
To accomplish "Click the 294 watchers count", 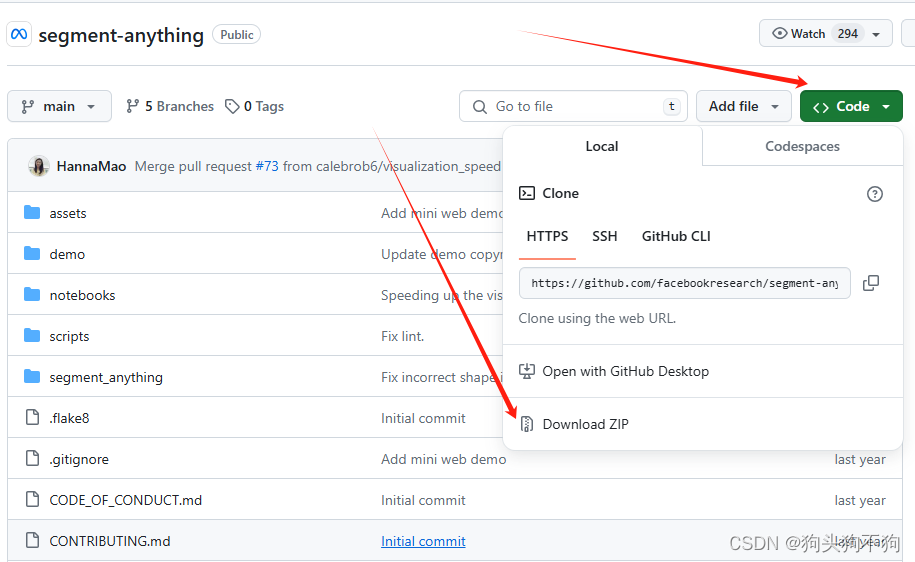I will [x=848, y=34].
